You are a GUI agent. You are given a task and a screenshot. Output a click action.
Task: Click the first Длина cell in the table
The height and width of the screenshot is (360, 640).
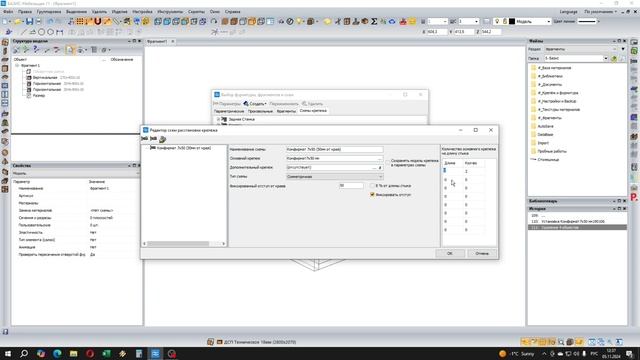[452, 171]
